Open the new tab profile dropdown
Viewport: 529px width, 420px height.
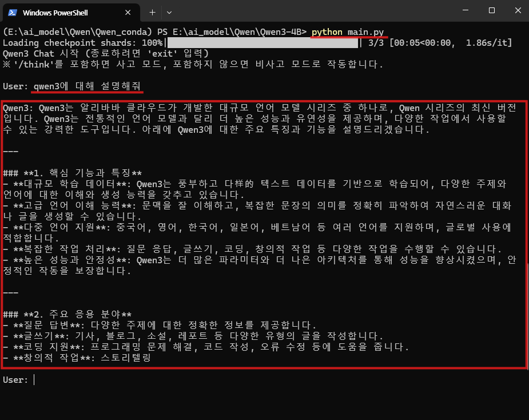pos(169,13)
